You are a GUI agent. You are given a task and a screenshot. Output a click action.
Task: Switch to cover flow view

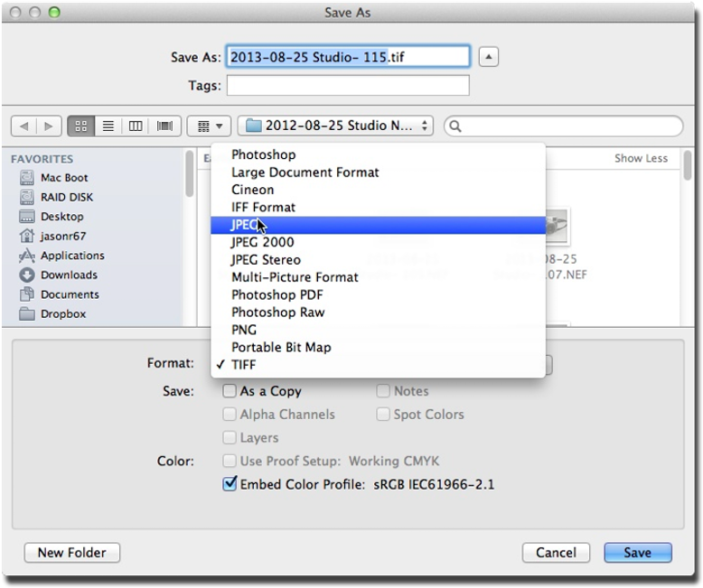pyautogui.click(x=165, y=126)
